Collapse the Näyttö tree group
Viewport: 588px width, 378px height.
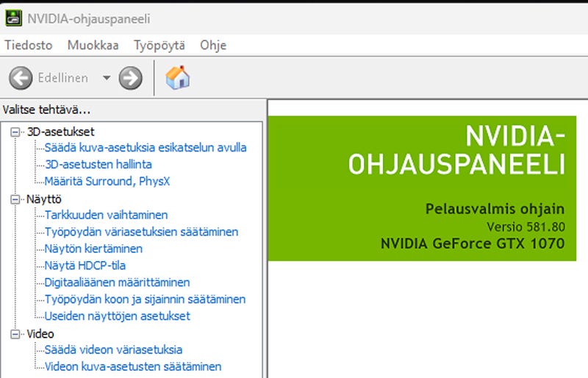pos(15,199)
